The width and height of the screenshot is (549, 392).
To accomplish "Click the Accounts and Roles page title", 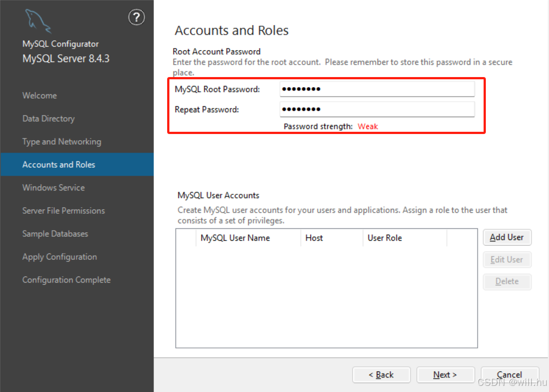I will pos(231,30).
